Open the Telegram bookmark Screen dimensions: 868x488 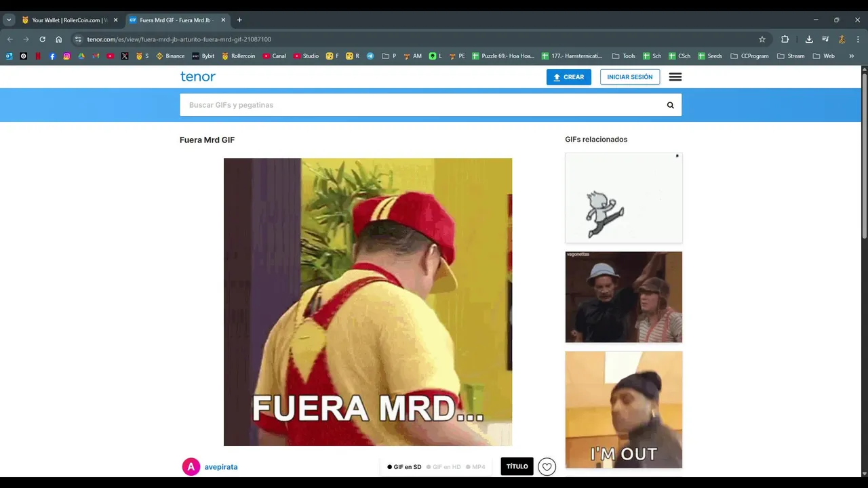click(370, 56)
